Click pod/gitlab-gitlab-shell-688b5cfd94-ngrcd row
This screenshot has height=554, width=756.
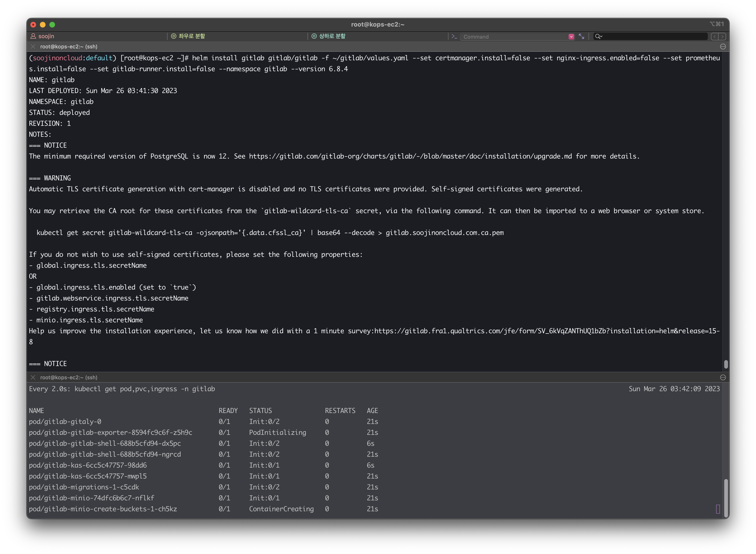[x=204, y=454]
